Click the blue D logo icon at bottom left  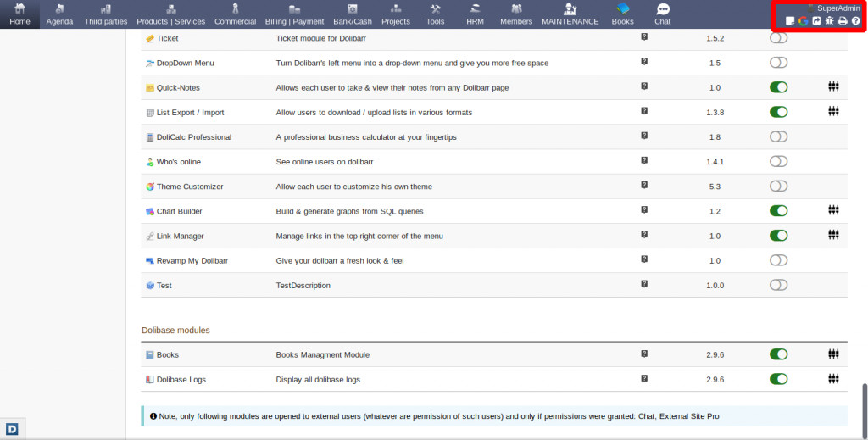12,429
